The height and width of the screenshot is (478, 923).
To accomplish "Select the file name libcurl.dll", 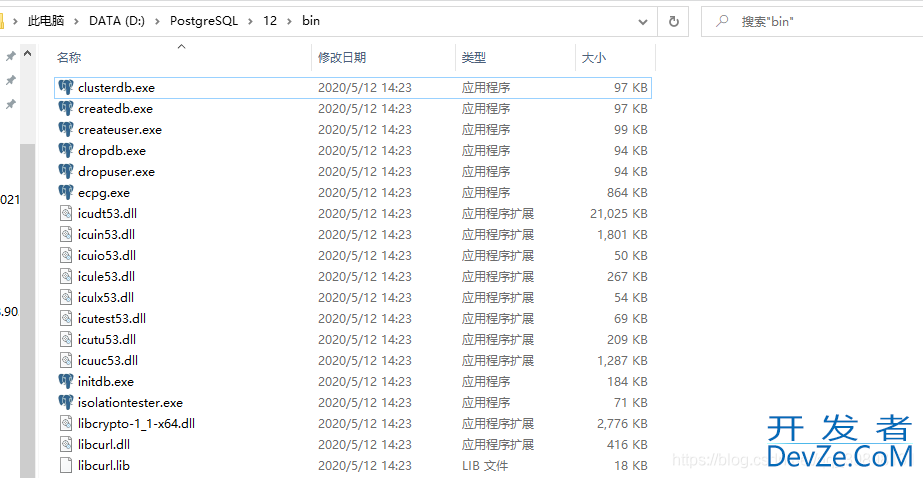I will tap(104, 444).
